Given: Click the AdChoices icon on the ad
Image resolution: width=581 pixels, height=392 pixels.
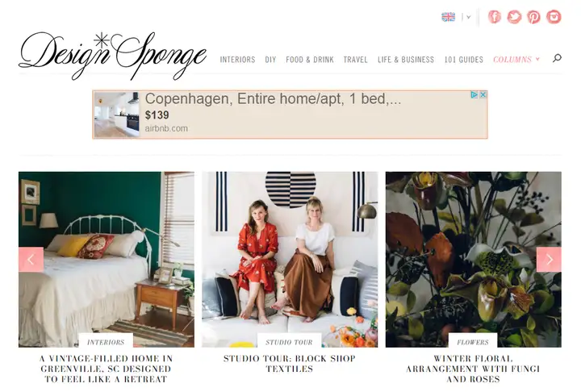Looking at the screenshot, I should pyautogui.click(x=474, y=95).
